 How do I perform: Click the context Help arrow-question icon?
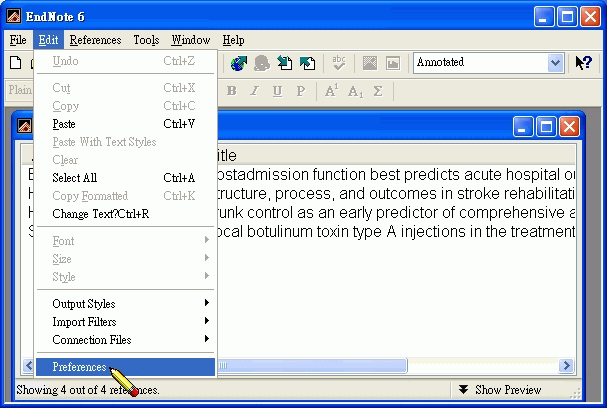pyautogui.click(x=584, y=62)
